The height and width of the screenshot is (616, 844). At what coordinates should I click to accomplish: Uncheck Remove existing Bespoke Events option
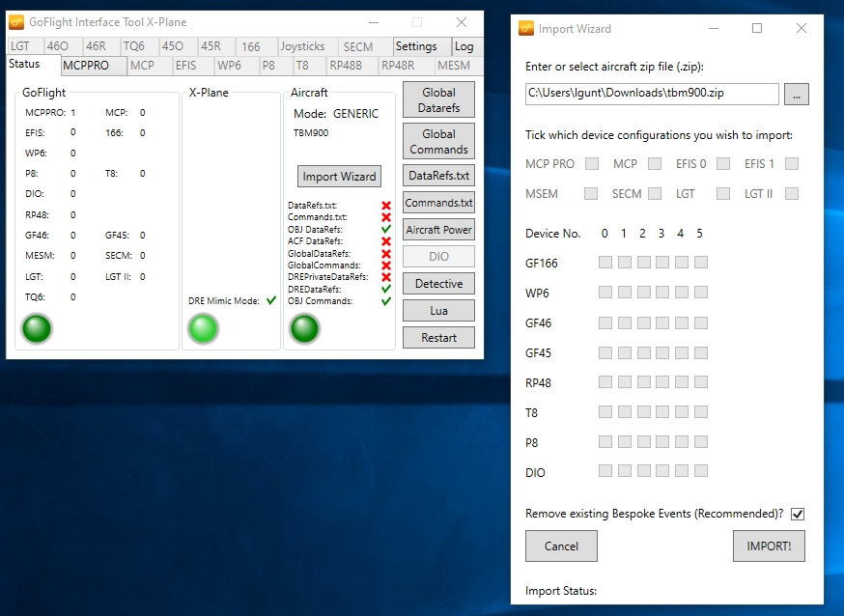click(x=798, y=514)
